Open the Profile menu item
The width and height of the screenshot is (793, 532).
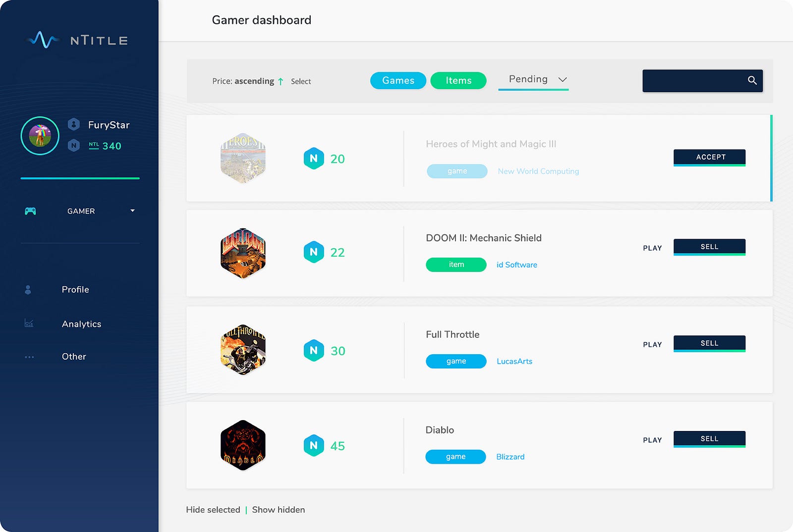pos(75,289)
